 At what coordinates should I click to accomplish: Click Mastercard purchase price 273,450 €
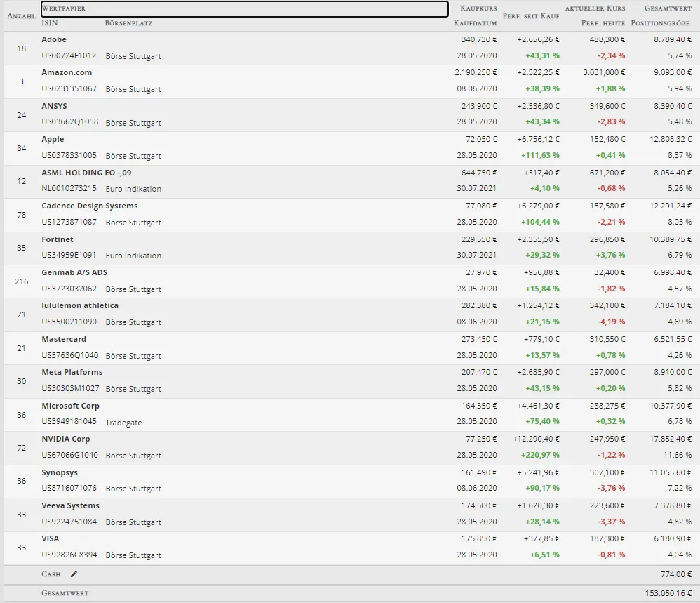[x=479, y=339]
